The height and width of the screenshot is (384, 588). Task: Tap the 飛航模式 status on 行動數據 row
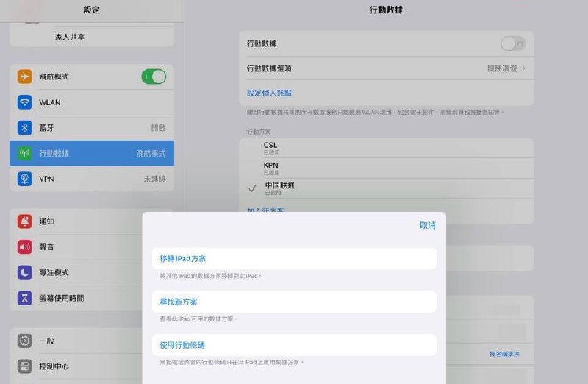point(151,153)
